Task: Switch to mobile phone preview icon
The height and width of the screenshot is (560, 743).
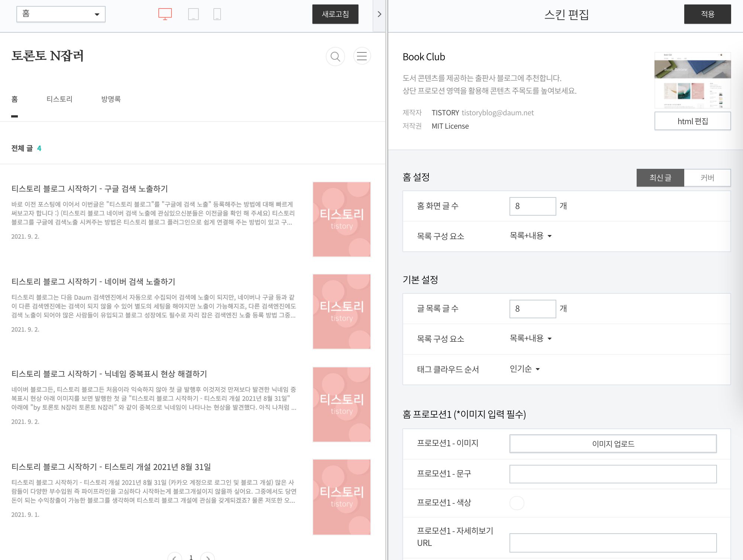Action: click(x=217, y=14)
